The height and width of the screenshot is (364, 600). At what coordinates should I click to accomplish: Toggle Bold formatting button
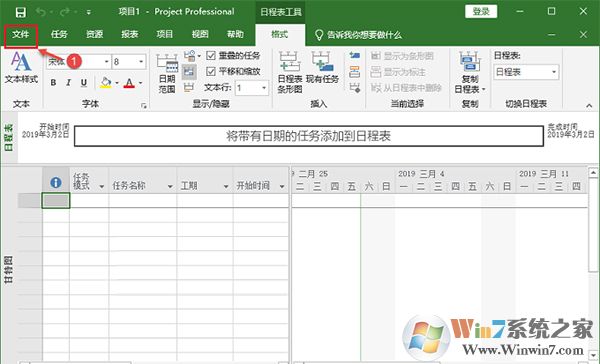pyautogui.click(x=53, y=83)
